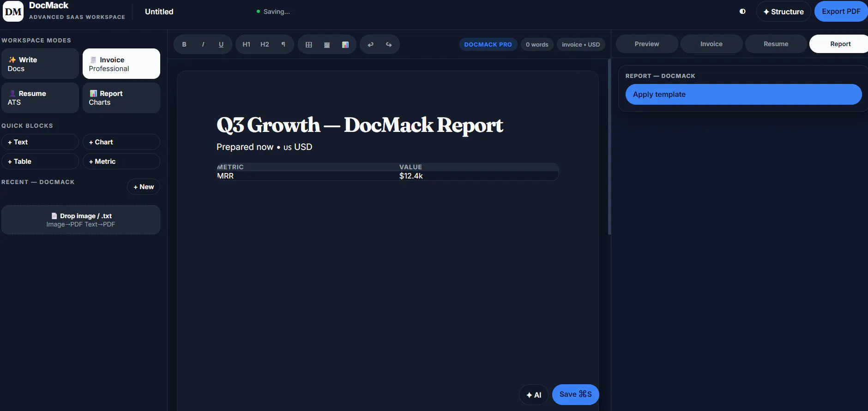Apply H1 heading style
This screenshot has width=868, height=411.
[x=247, y=45]
